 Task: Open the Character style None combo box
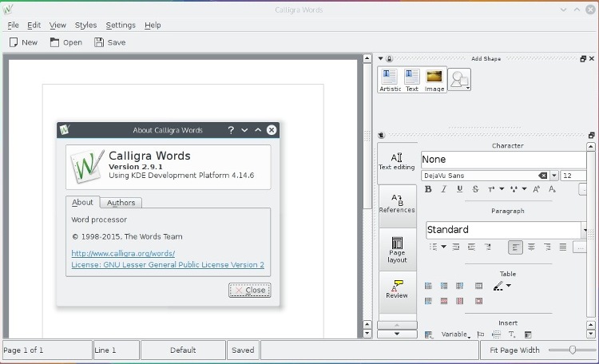tap(504, 160)
